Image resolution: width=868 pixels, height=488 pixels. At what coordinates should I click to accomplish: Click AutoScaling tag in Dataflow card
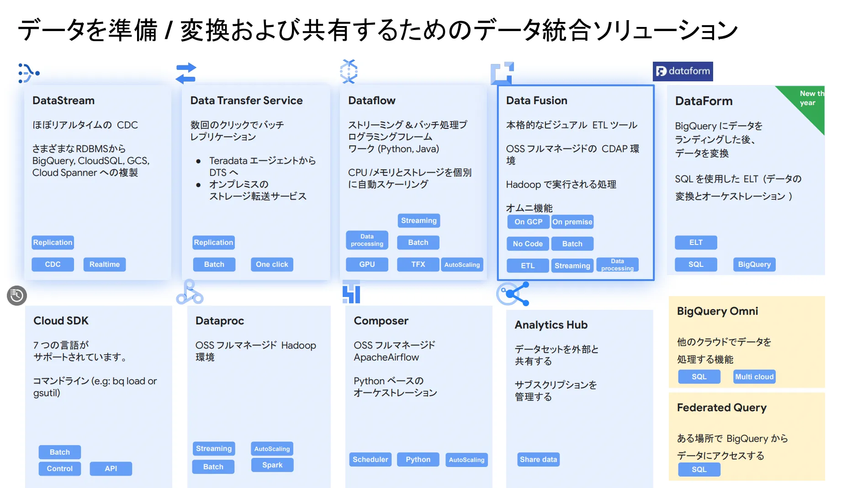coord(462,264)
